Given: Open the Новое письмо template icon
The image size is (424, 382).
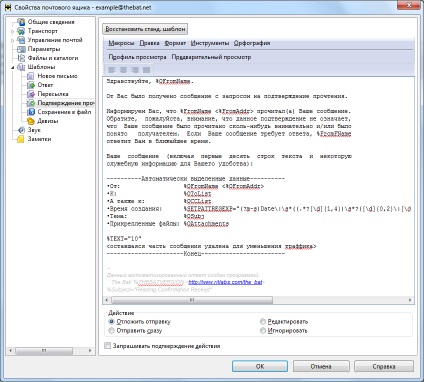Looking at the screenshot, I should (x=31, y=76).
